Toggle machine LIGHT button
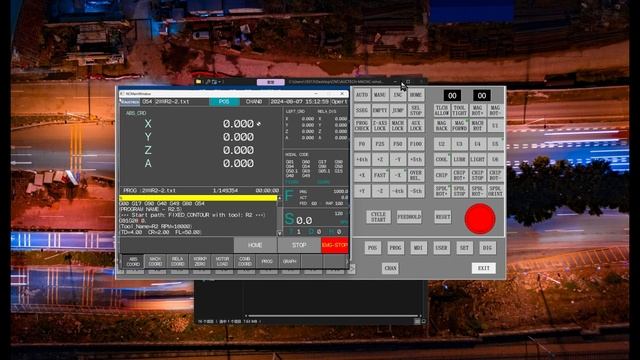The height and width of the screenshot is (360, 640). coord(478,160)
